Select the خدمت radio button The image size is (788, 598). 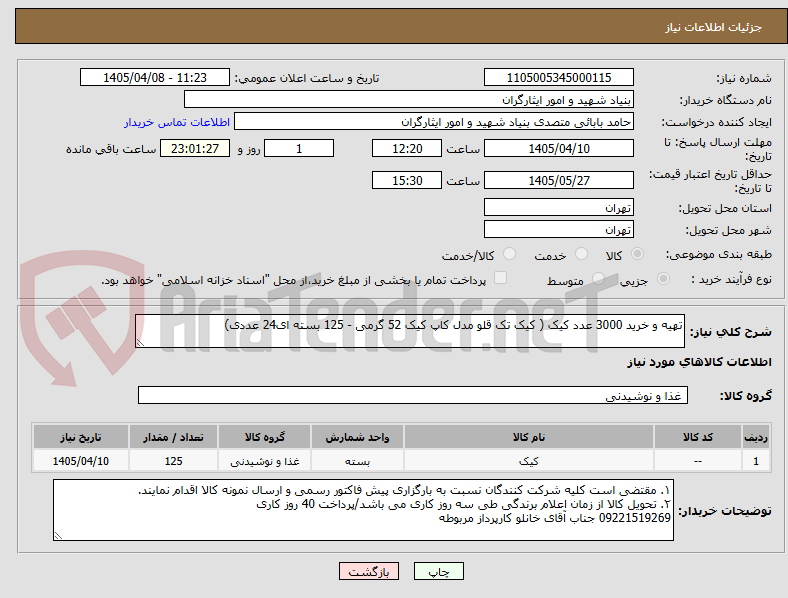[581, 254]
